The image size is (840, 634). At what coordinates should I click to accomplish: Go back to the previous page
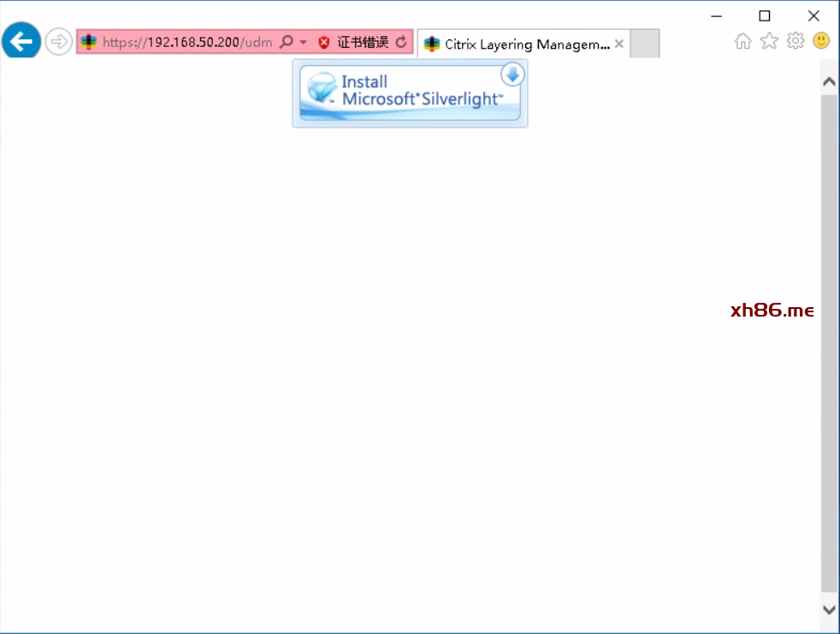pos(21,40)
